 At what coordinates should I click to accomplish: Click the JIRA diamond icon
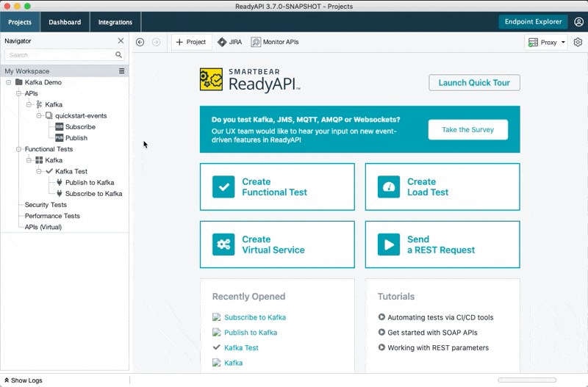222,43
